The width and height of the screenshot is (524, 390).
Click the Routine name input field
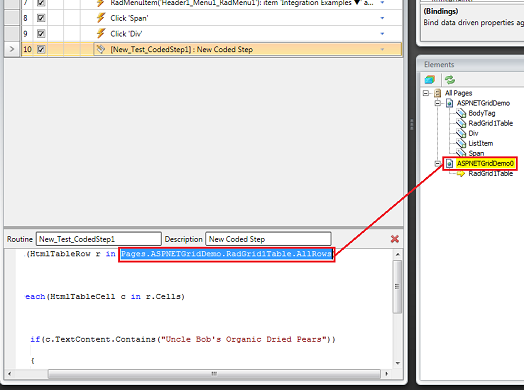point(99,239)
